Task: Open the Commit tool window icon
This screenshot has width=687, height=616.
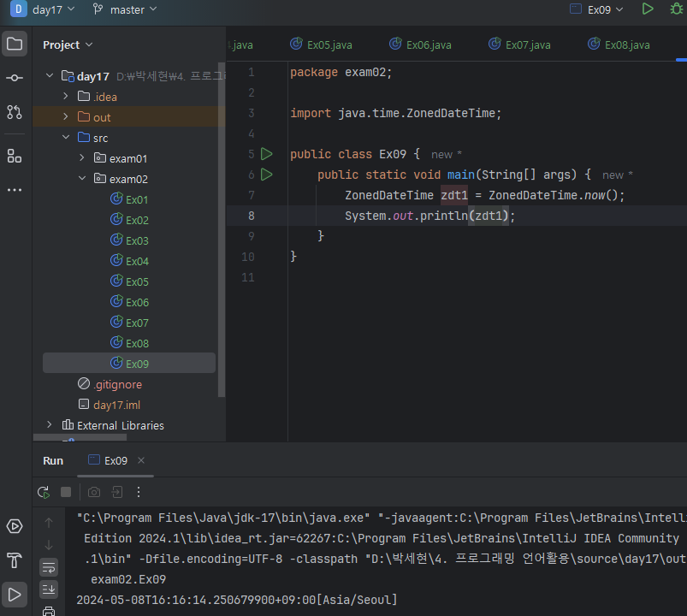Action: 15,78
